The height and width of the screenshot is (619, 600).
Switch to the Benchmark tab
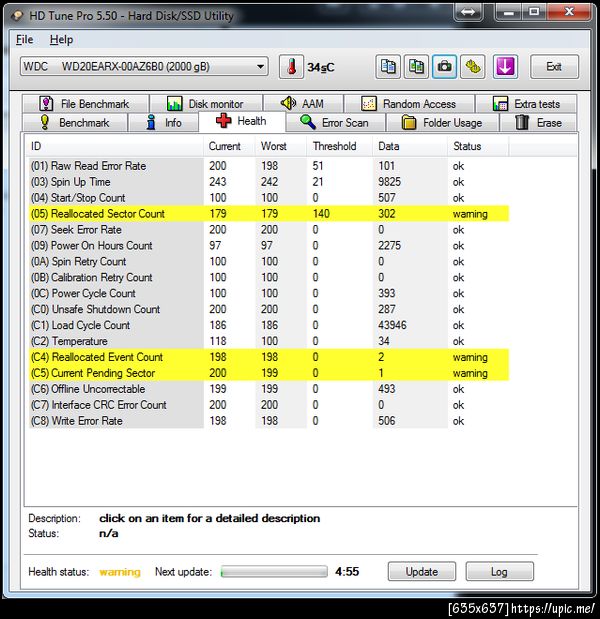75,122
